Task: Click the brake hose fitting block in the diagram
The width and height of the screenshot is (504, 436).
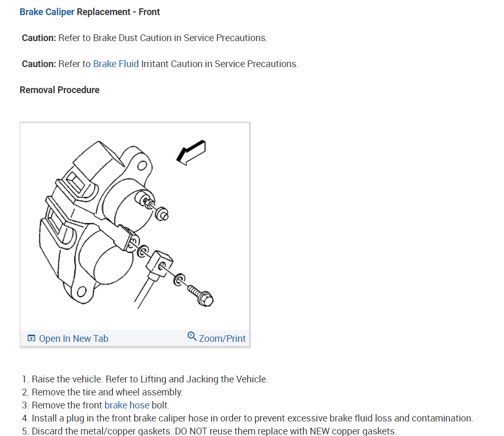Action: click(x=160, y=264)
